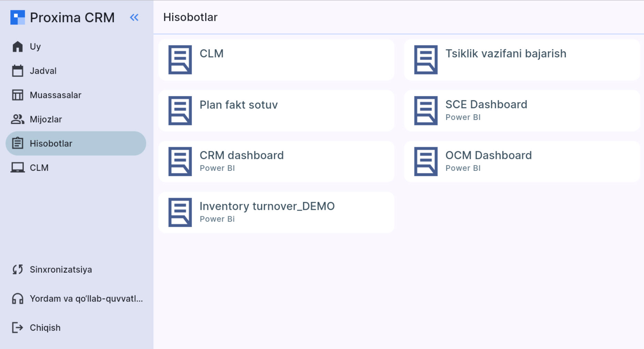Go to Mijozlar menu item

46,119
